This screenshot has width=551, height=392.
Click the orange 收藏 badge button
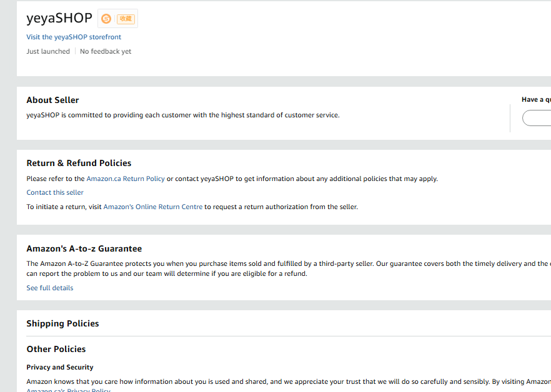pos(126,19)
